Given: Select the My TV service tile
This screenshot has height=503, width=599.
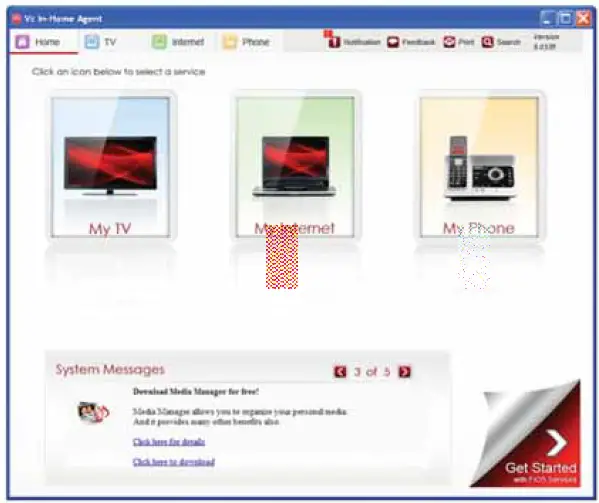Looking at the screenshot, I should (111, 167).
